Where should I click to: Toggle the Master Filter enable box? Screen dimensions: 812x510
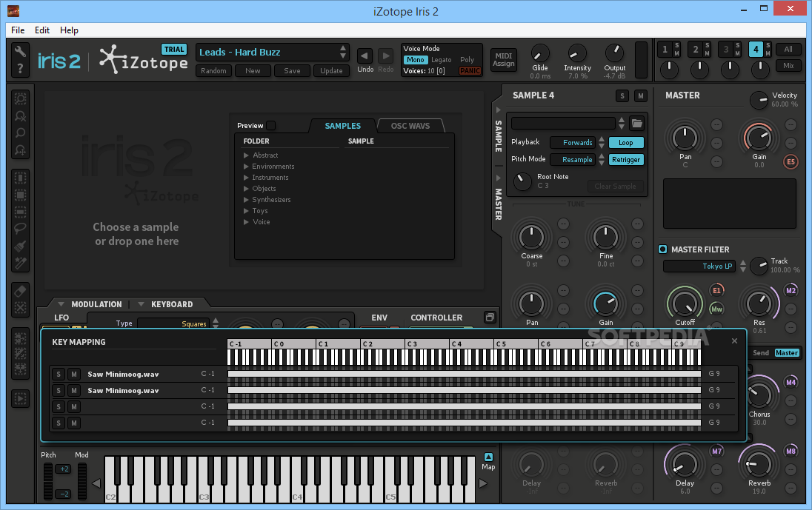[x=662, y=249]
